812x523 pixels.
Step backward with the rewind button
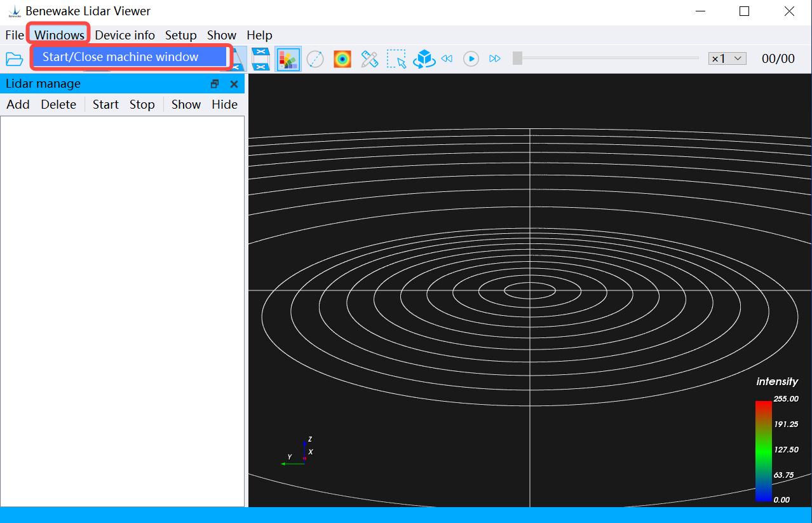(x=447, y=58)
